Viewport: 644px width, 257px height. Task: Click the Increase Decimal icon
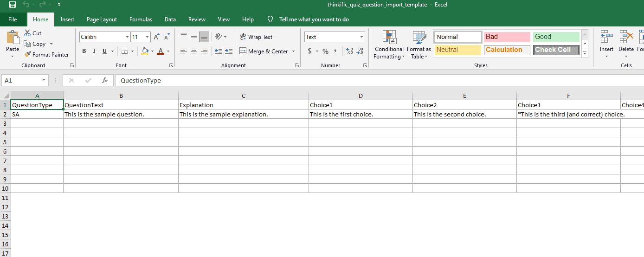click(x=349, y=51)
